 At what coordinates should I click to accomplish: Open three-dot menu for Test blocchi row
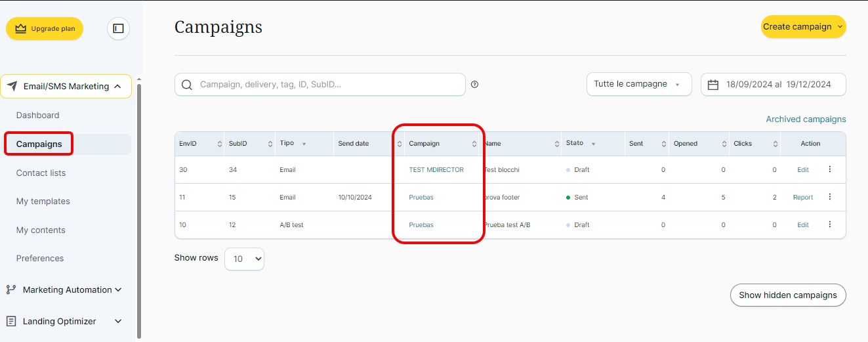click(829, 169)
